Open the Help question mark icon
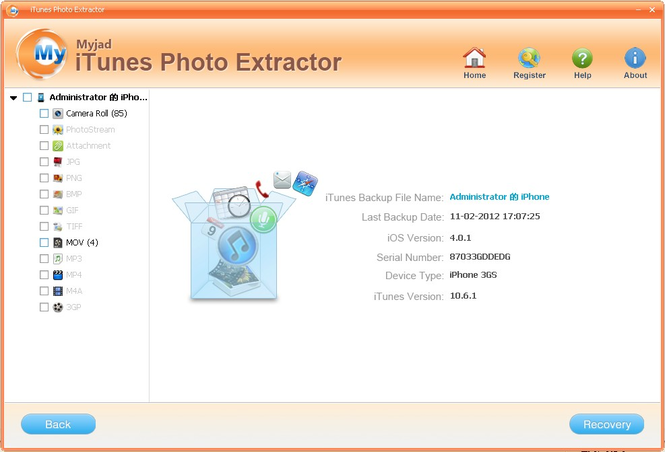665x452 pixels. click(582, 58)
